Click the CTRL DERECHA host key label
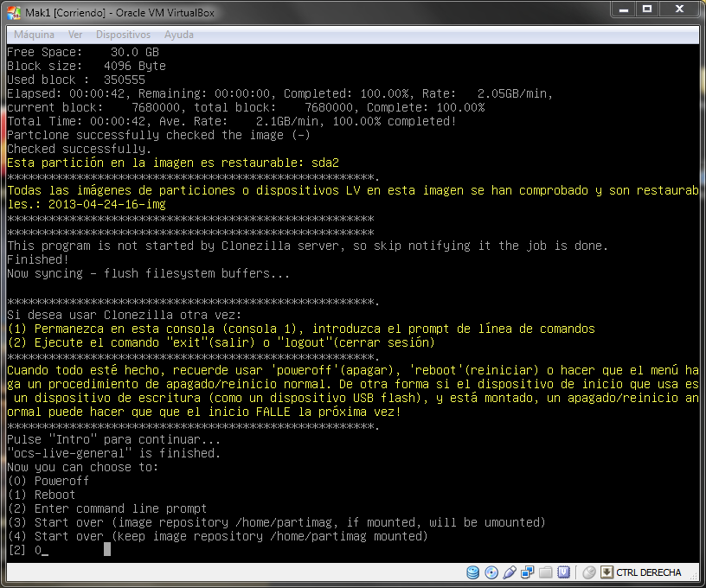Image resolution: width=706 pixels, height=588 pixels. (648, 572)
